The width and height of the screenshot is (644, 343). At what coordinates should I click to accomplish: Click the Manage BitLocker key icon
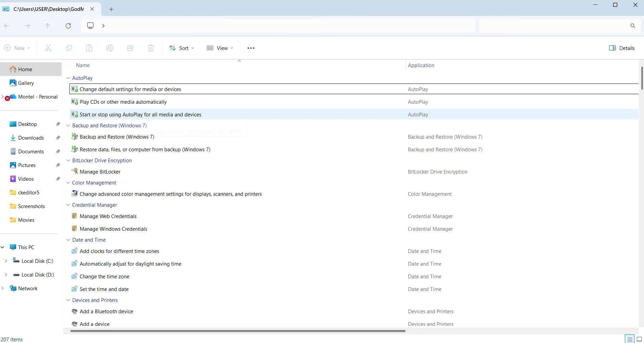click(74, 171)
